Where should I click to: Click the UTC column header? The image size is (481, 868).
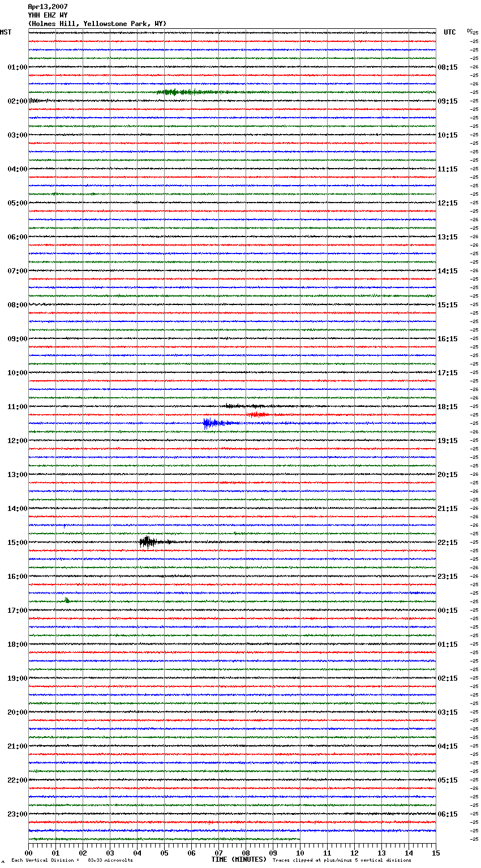(x=450, y=32)
